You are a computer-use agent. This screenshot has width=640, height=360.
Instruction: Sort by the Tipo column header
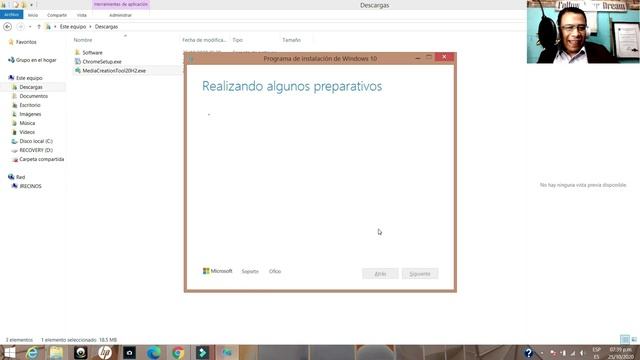238,40
